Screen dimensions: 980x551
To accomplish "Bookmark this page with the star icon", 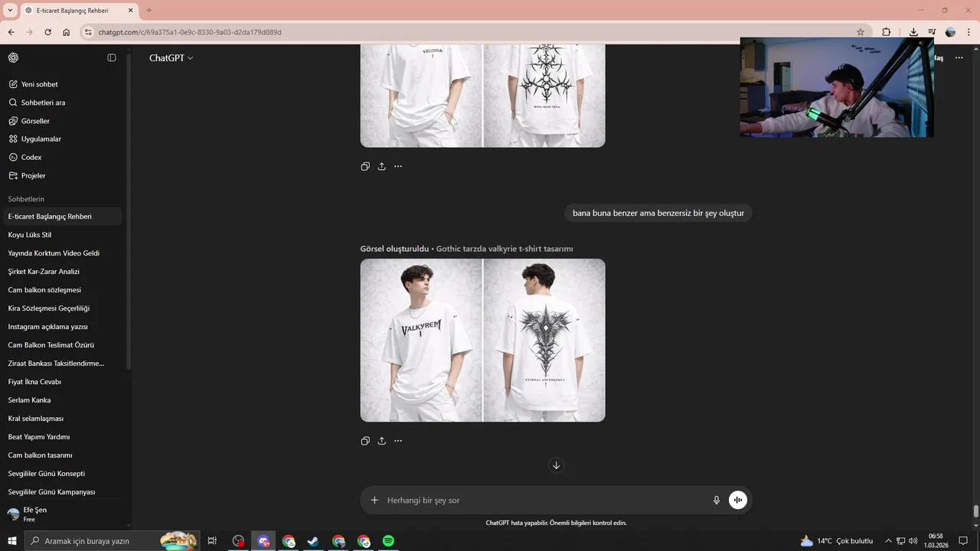I will pyautogui.click(x=861, y=32).
